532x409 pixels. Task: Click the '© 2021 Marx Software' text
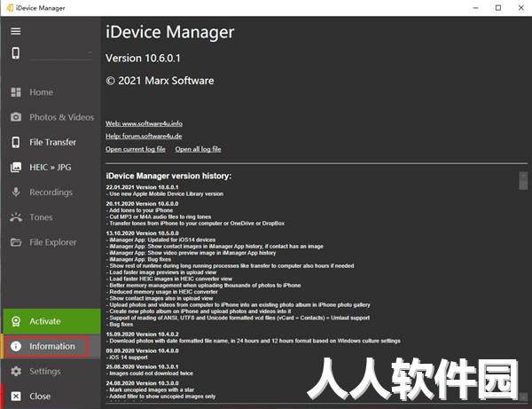tap(160, 81)
